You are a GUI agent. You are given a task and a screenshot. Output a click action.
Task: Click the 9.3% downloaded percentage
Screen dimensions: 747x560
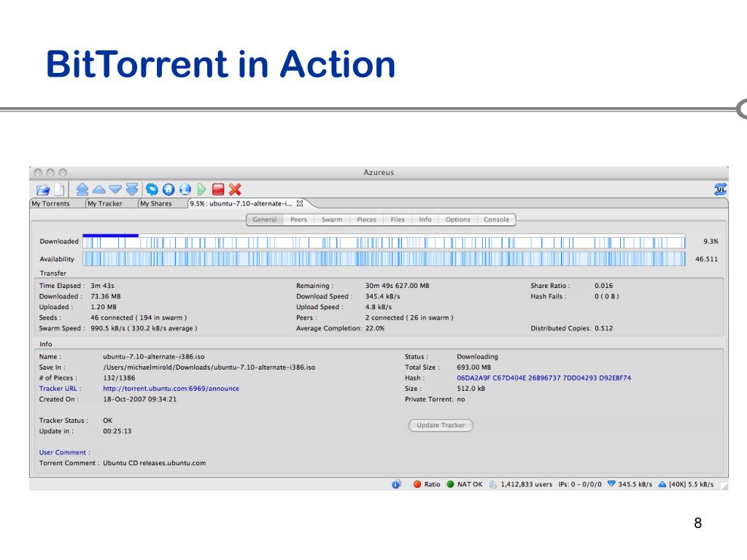tap(711, 241)
